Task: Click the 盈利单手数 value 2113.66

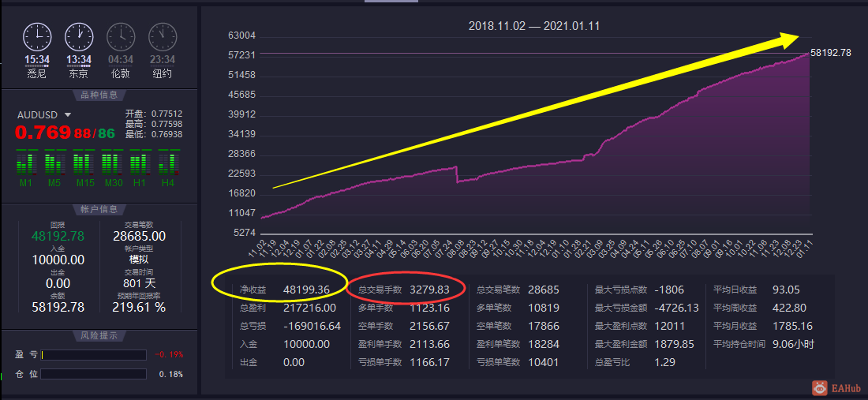Action: (429, 344)
